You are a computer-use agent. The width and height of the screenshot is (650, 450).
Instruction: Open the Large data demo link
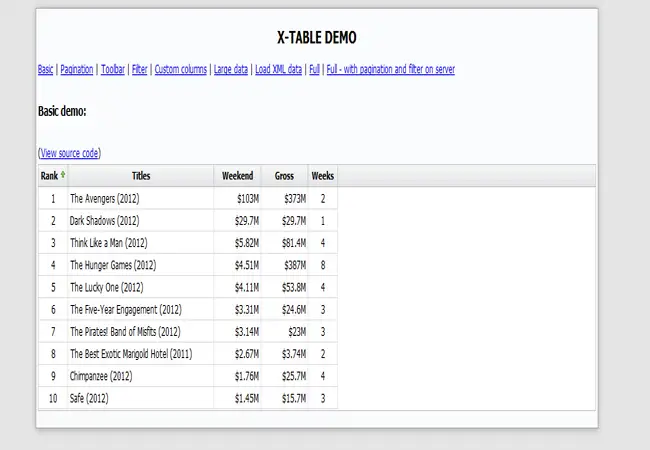[231, 69]
